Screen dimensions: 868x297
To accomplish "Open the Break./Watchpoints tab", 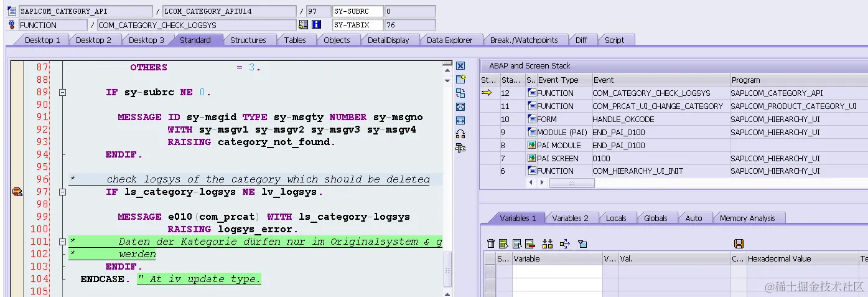I will 524,40.
